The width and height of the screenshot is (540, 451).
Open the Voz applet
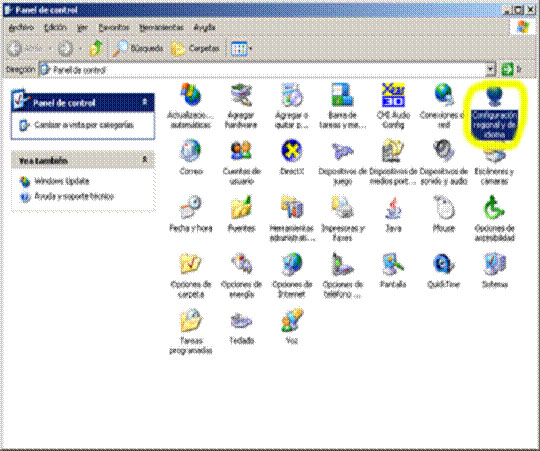pos(292,326)
